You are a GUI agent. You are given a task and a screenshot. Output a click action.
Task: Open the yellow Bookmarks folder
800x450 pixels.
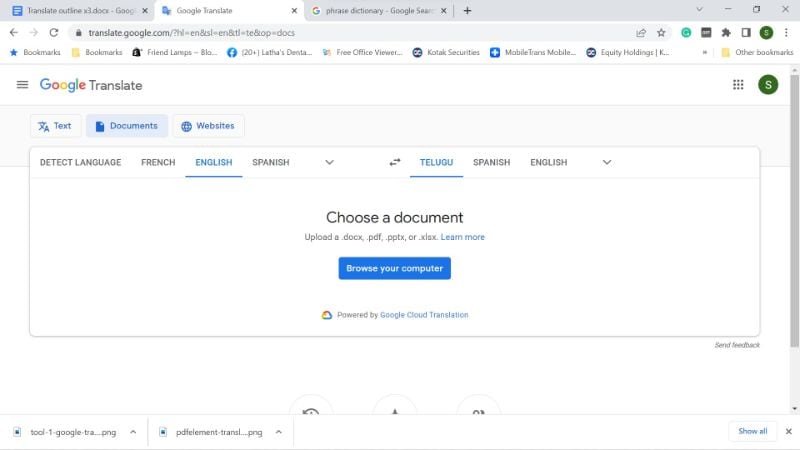point(97,53)
